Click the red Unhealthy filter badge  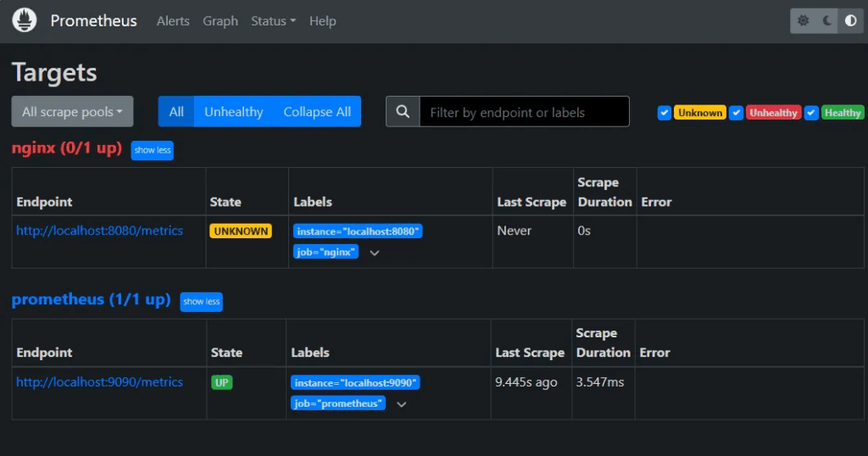coord(773,113)
